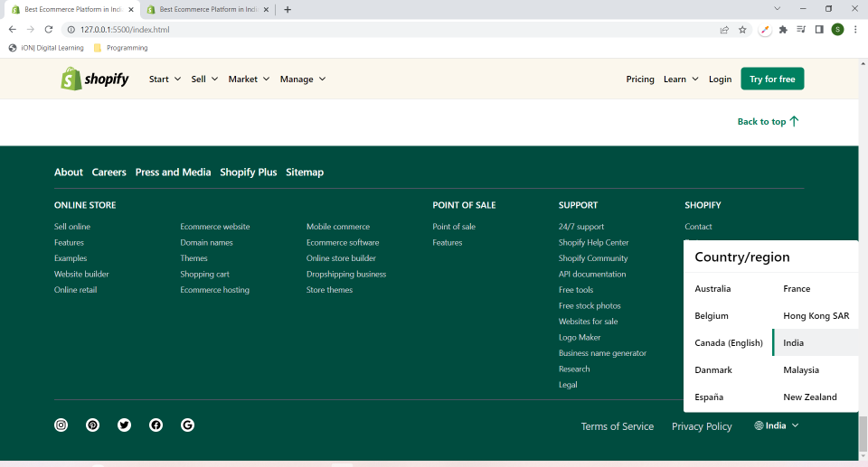This screenshot has width=868, height=467.
Task: Open Logo Maker link
Action: click(579, 338)
